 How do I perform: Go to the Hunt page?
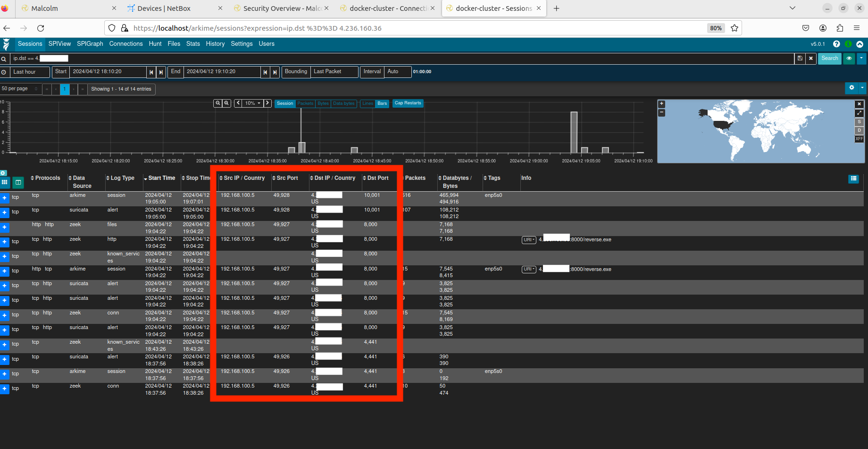[155, 44]
